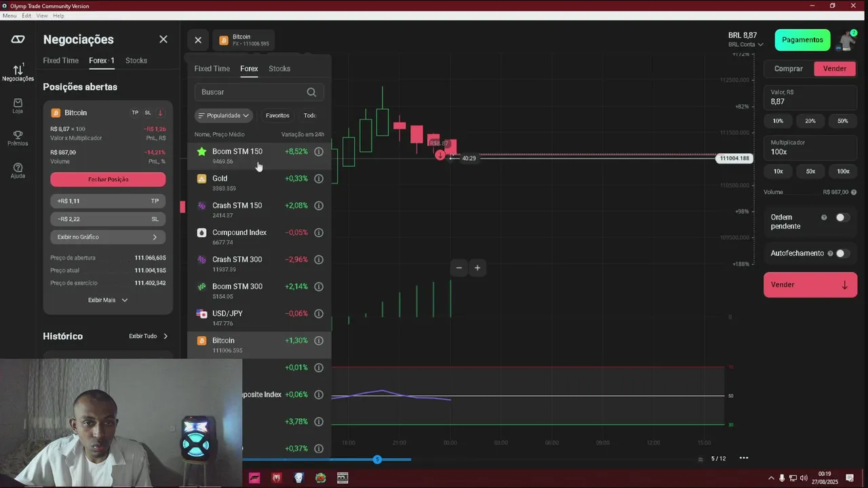Expand BRL Conta account dropdown
Screen dimensions: 868x488
[746, 45]
